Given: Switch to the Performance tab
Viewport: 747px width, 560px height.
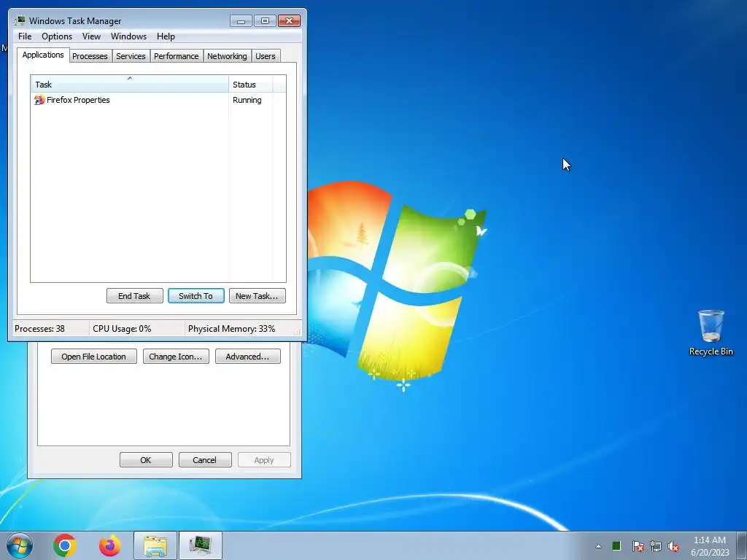Looking at the screenshot, I should 177,56.
